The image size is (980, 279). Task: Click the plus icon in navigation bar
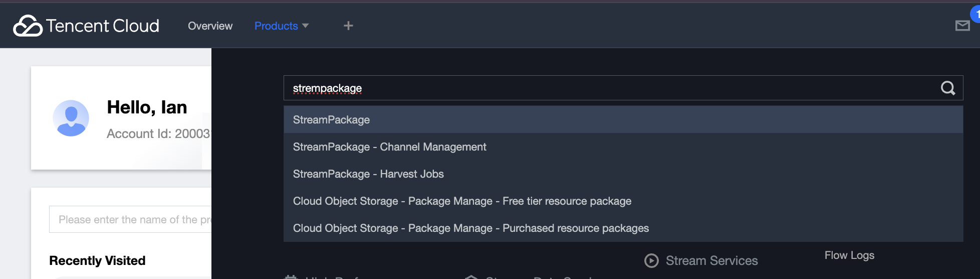click(x=348, y=26)
